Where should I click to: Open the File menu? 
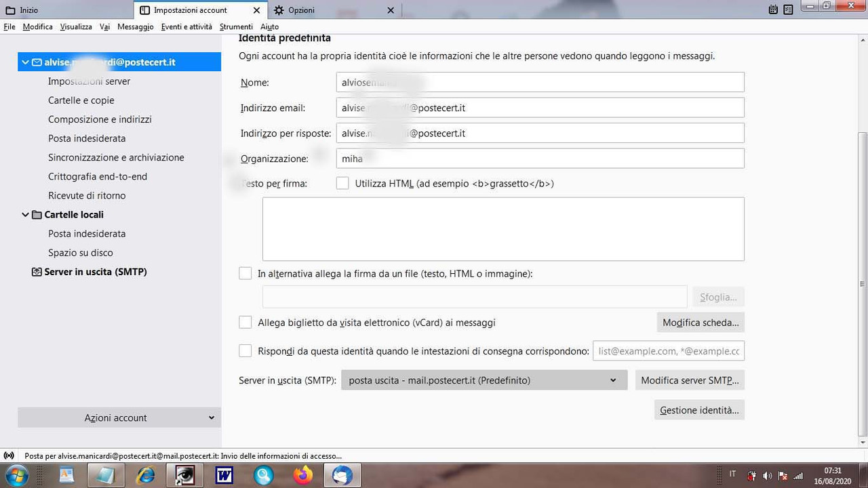[9, 26]
